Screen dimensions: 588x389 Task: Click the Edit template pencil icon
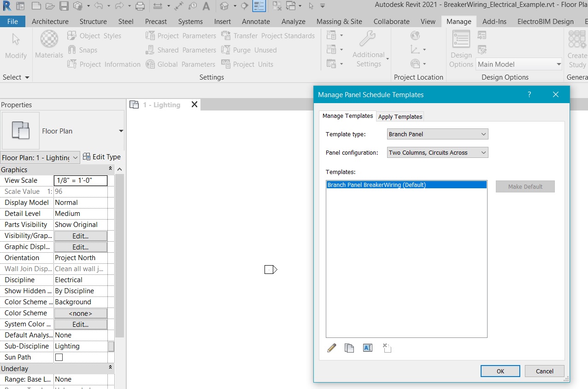click(331, 348)
